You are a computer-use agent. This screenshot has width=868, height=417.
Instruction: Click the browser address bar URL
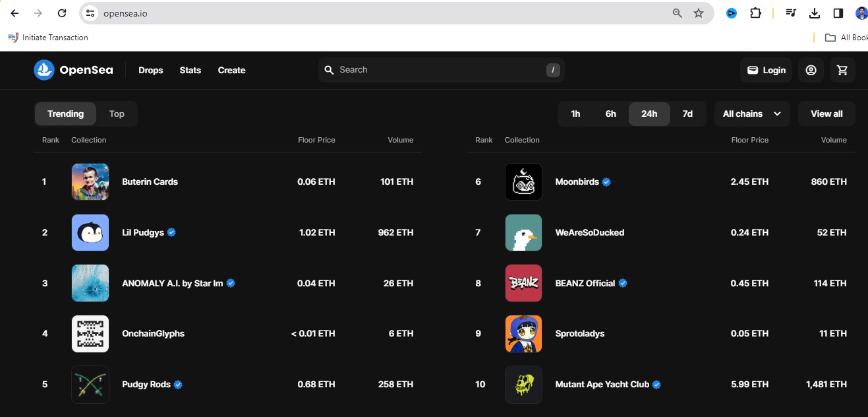[125, 13]
